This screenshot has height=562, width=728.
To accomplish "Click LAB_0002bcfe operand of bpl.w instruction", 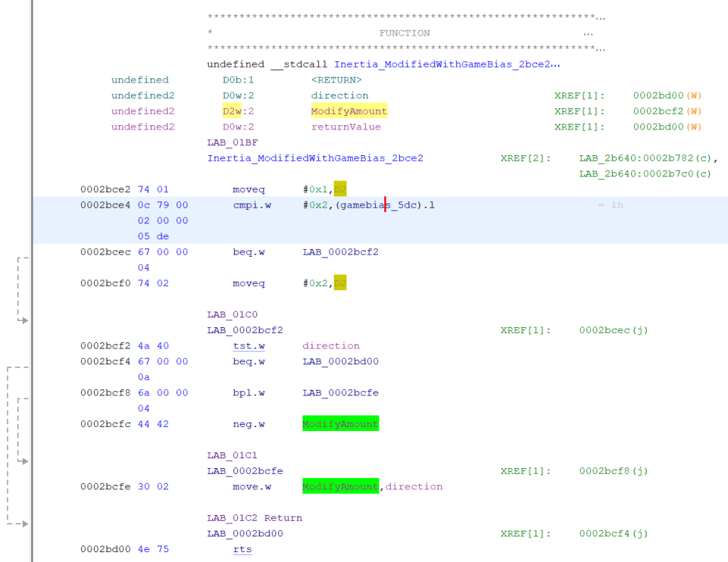I will (x=340, y=393).
